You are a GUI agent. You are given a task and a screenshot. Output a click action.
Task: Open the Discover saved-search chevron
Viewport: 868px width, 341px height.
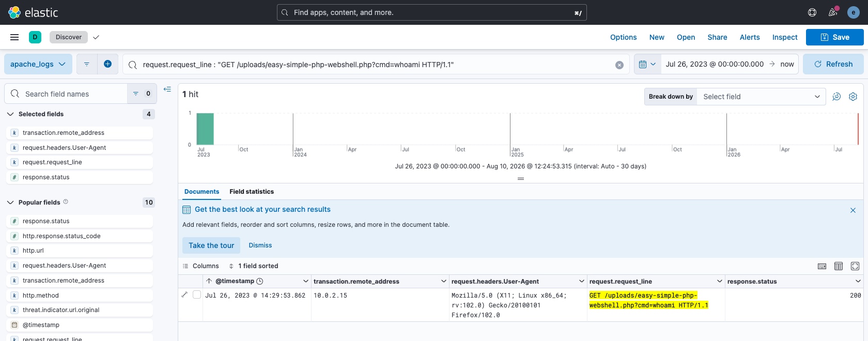tap(96, 37)
